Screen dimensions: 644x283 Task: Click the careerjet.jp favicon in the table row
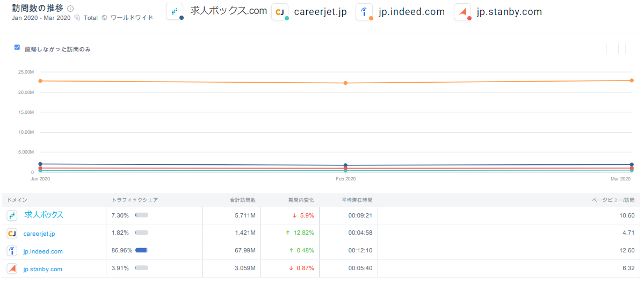tap(12, 234)
